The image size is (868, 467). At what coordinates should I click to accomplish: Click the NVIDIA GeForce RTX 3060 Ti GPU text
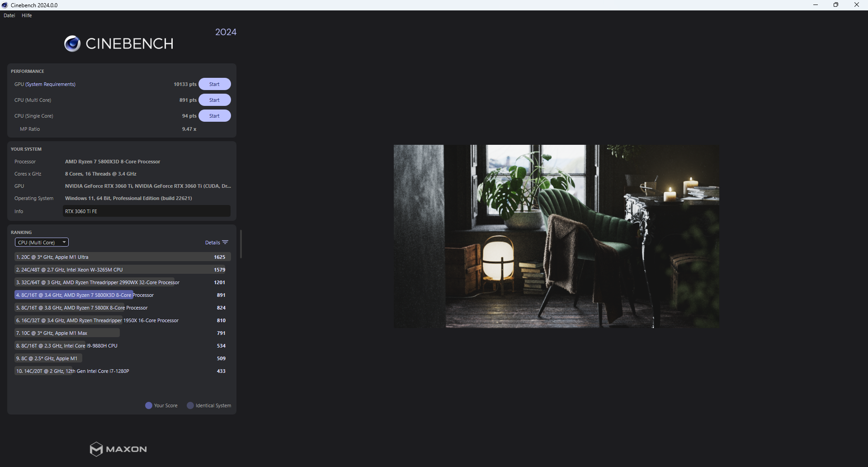(148, 186)
